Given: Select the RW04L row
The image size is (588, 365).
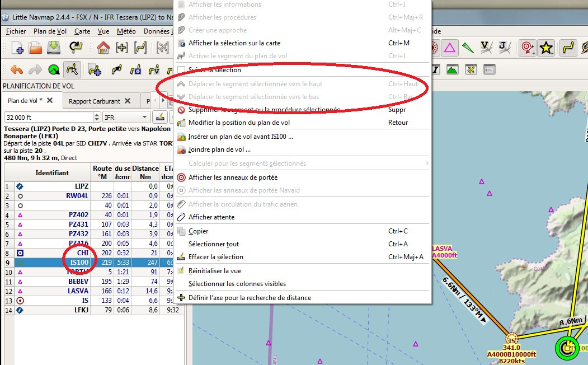Looking at the screenshot, I should [x=94, y=196].
